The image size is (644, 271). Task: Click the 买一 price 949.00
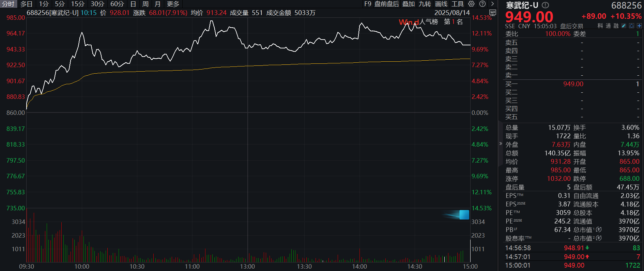573,84
